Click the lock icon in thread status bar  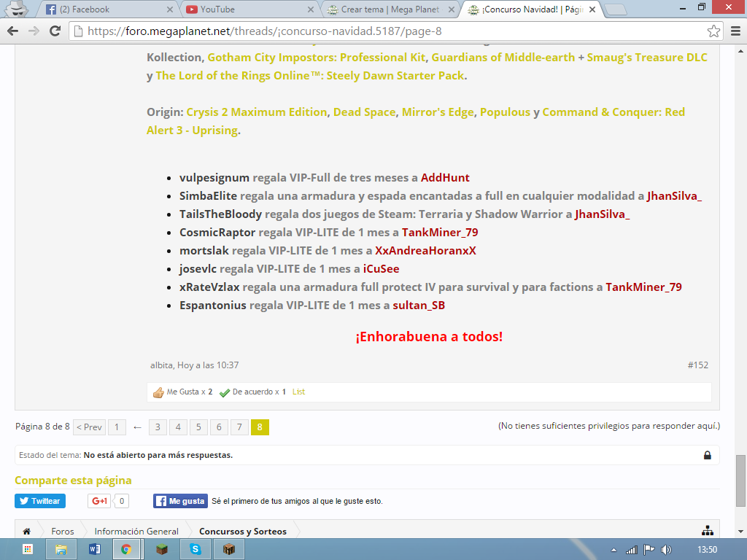tap(708, 455)
